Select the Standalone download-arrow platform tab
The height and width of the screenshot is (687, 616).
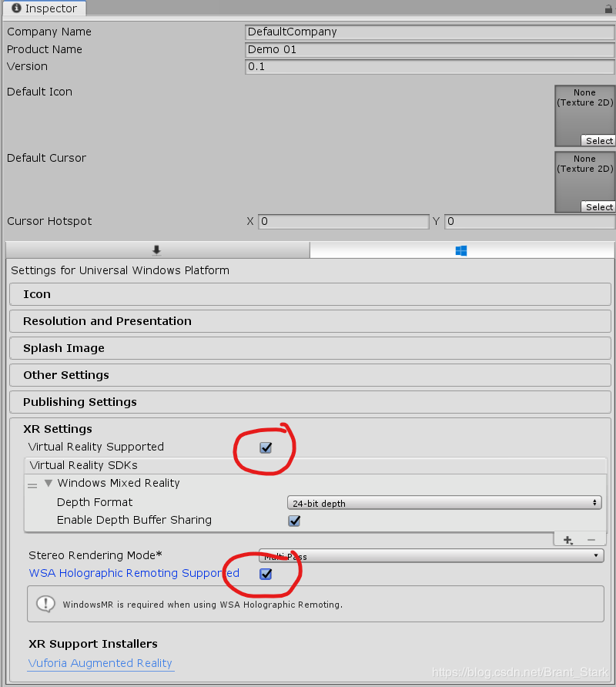tap(157, 250)
